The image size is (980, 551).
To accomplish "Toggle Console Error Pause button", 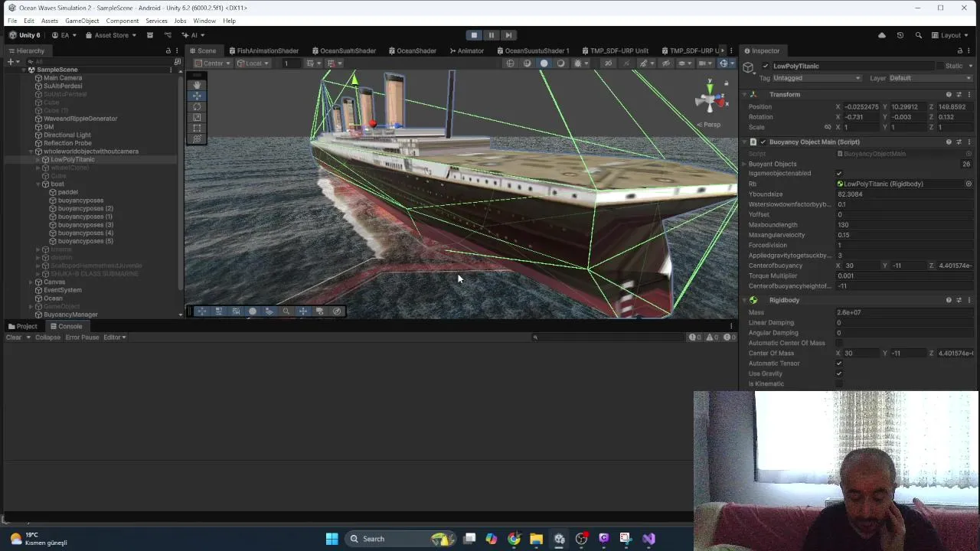I will coord(82,337).
